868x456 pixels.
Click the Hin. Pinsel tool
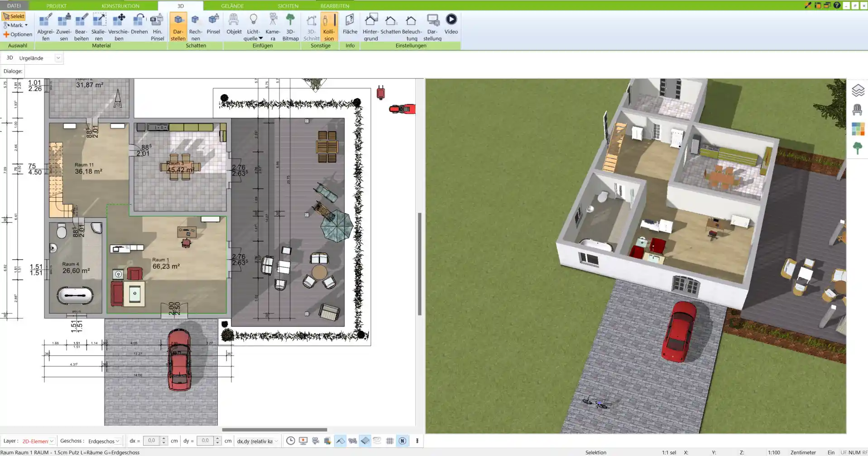click(x=157, y=27)
